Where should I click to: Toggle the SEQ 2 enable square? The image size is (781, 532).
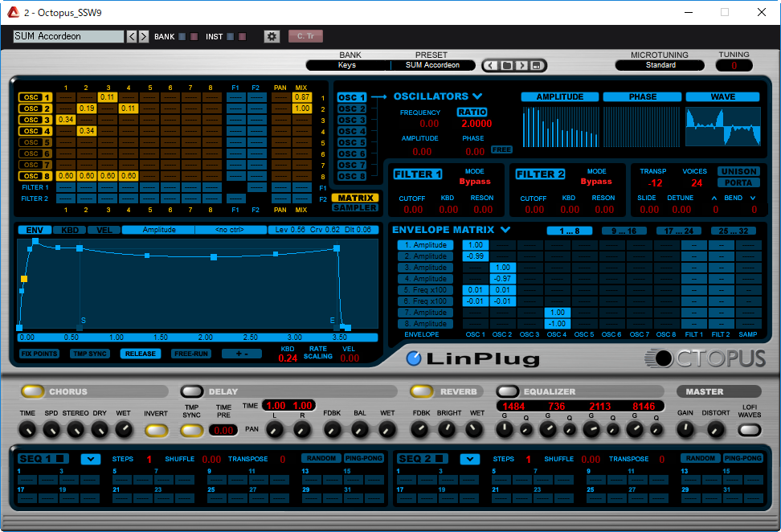coord(440,458)
